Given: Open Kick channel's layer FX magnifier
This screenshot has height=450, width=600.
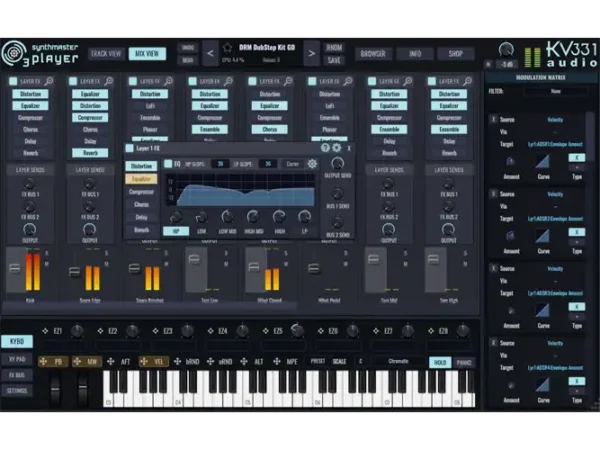Looking at the screenshot, I should pos(49,81).
